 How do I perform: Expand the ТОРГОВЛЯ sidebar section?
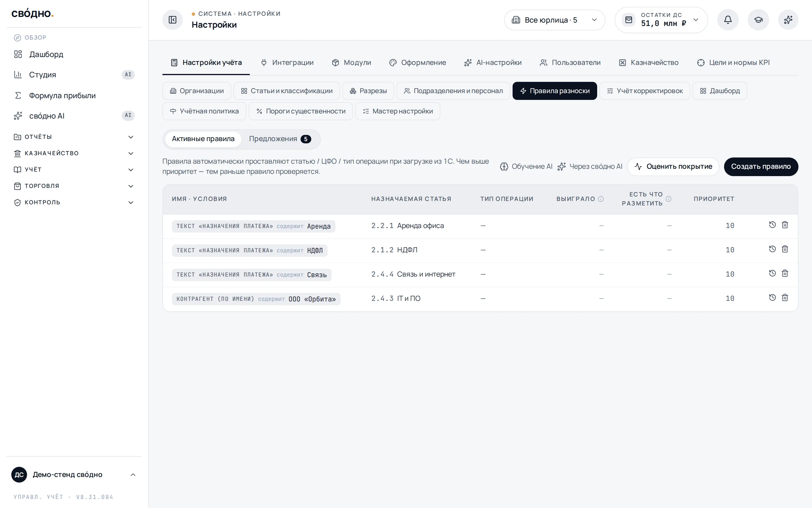74,186
